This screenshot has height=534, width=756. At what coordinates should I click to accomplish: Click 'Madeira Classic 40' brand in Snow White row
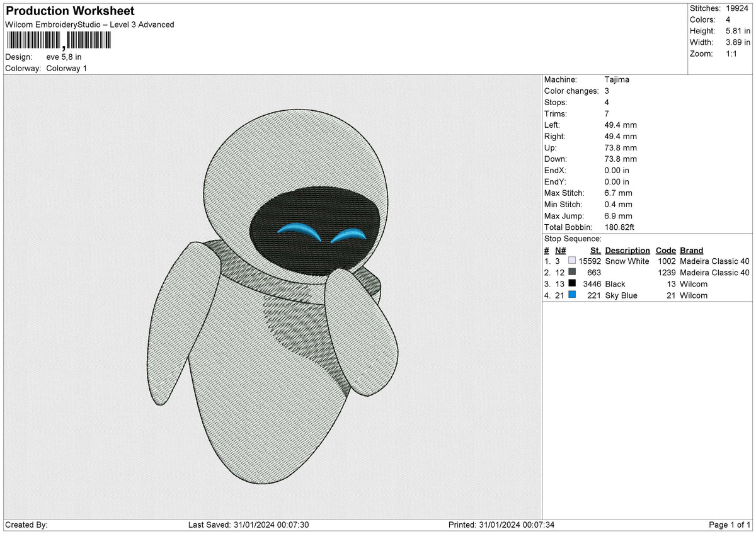coord(715,261)
